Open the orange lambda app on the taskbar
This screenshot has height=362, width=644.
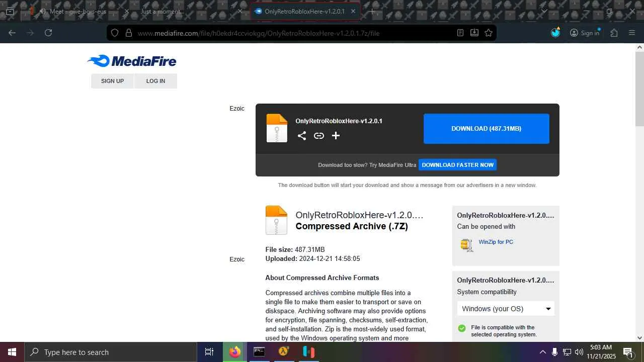(284, 352)
